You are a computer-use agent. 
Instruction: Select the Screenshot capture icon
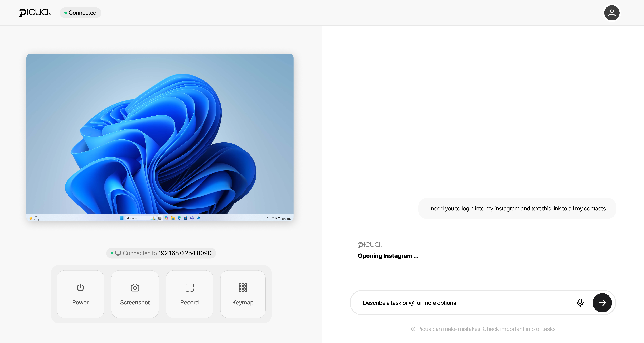[135, 287]
